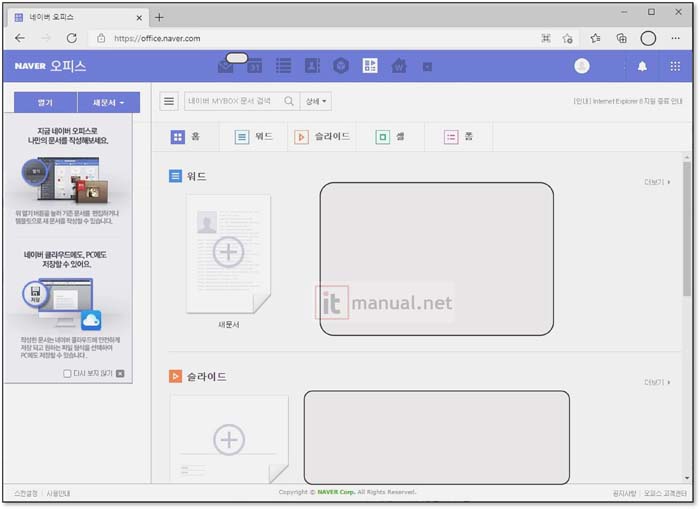Click the NAVER 오피스 logo
Viewport: 700px width, 509px height.
[50, 66]
